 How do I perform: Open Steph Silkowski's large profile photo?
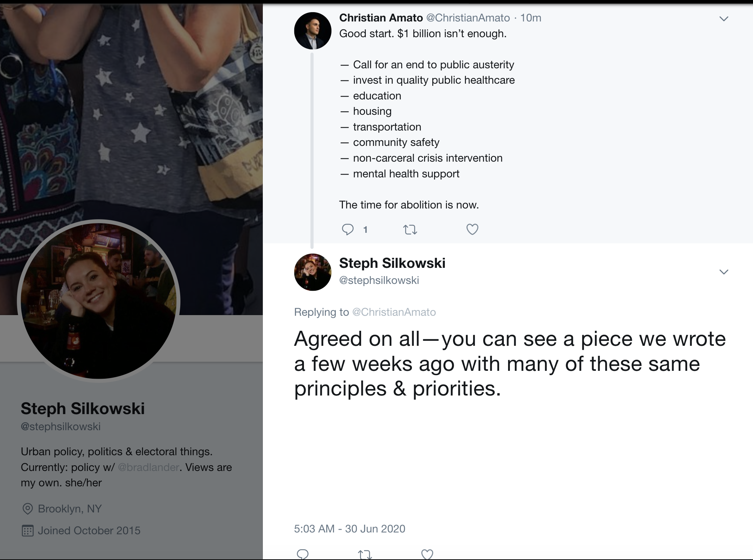98,301
